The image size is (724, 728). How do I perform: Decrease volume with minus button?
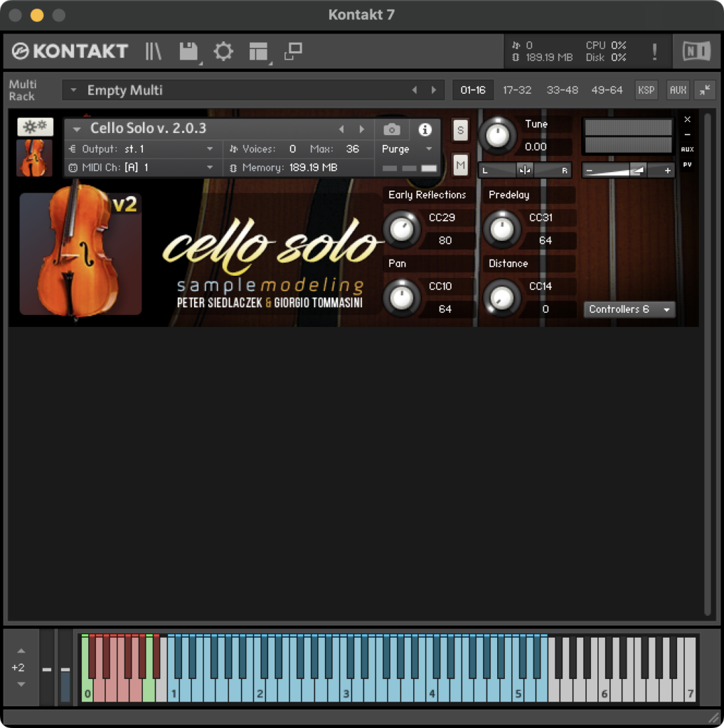tap(590, 171)
